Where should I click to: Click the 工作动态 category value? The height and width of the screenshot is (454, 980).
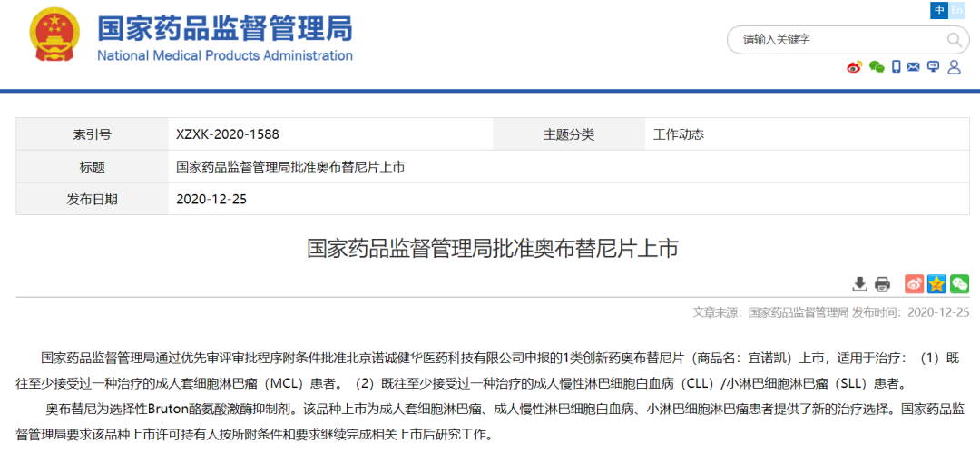click(x=678, y=133)
